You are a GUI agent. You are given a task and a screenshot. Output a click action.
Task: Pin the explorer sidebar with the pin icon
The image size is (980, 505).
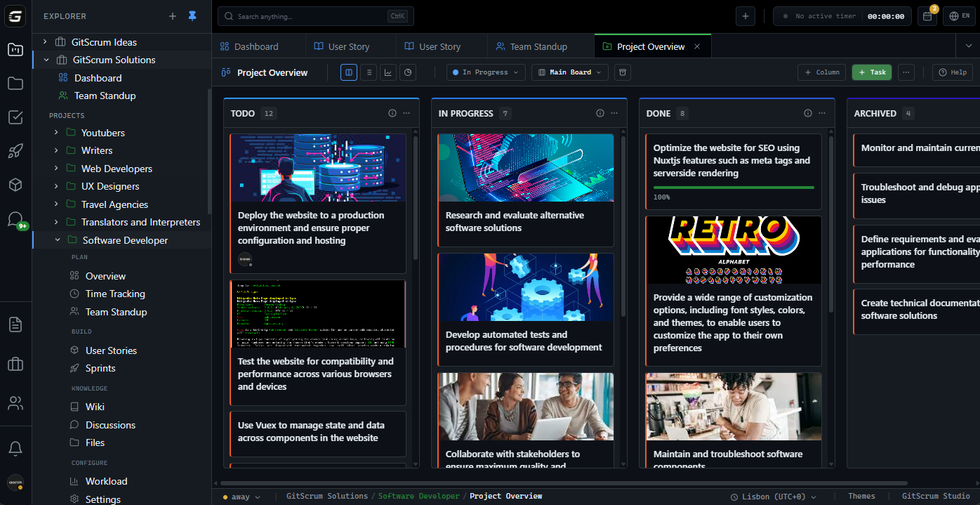(x=192, y=15)
